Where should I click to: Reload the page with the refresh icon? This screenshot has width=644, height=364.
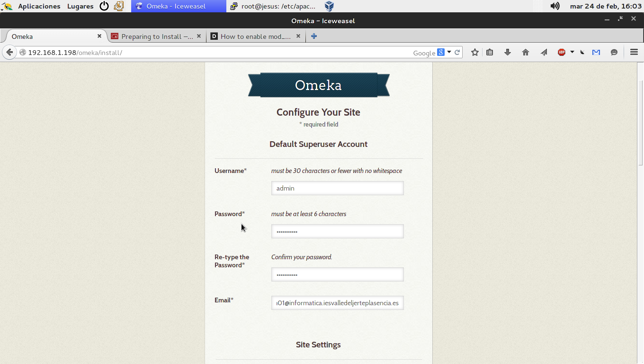[x=457, y=53]
